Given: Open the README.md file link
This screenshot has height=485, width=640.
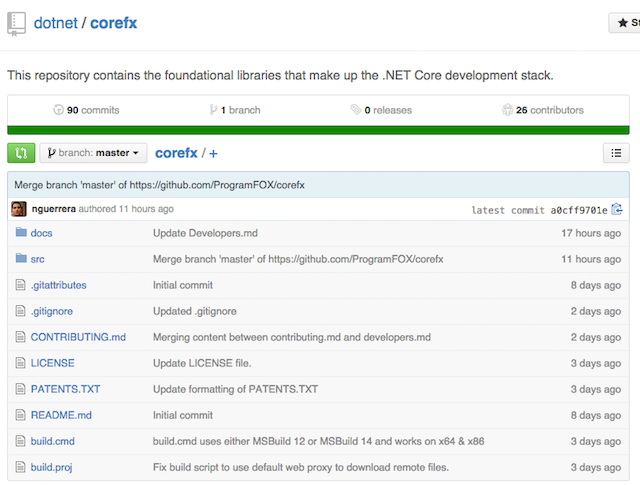Looking at the screenshot, I should point(61,415).
